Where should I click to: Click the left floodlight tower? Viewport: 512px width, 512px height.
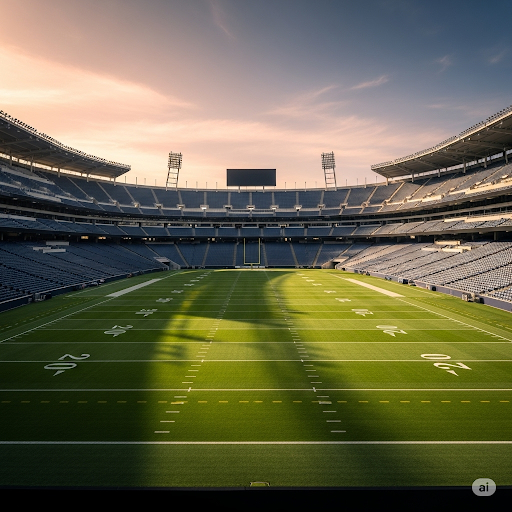[x=174, y=170]
